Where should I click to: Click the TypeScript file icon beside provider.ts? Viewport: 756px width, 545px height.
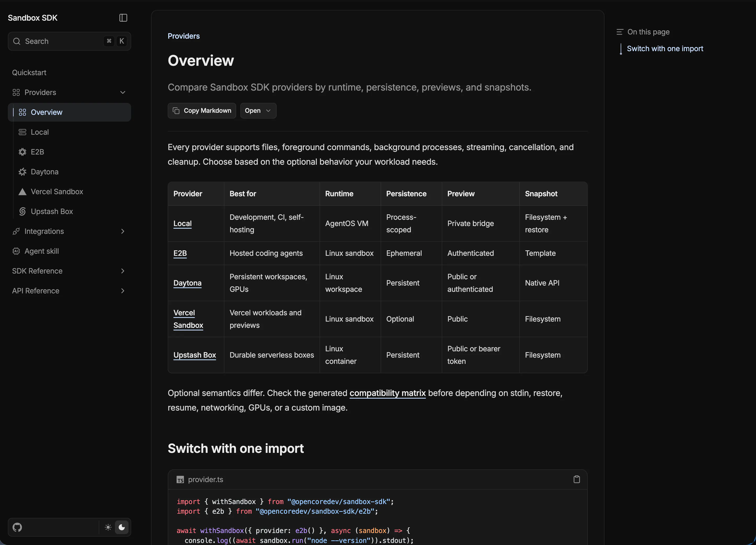click(x=180, y=480)
